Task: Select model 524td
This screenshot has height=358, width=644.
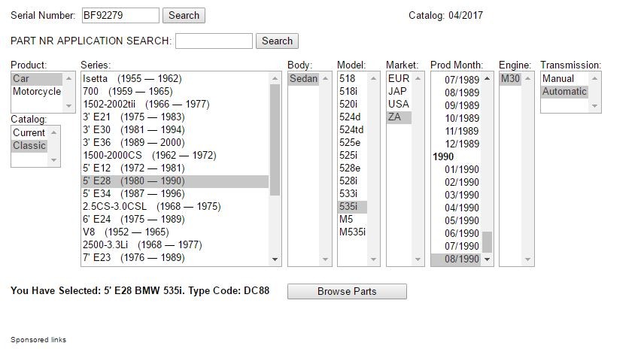Action: coord(352,129)
